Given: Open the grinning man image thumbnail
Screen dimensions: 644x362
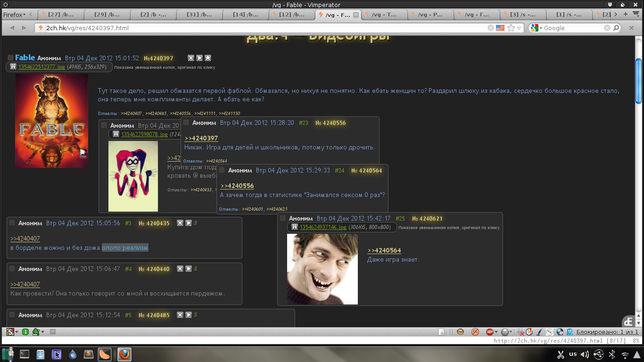Looking at the screenshot, I should [322, 269].
